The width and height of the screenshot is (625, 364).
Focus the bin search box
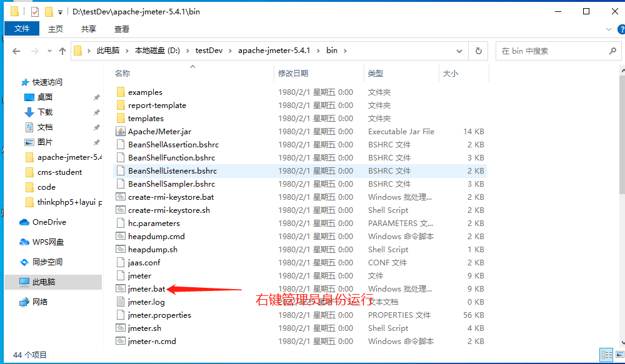coord(558,51)
